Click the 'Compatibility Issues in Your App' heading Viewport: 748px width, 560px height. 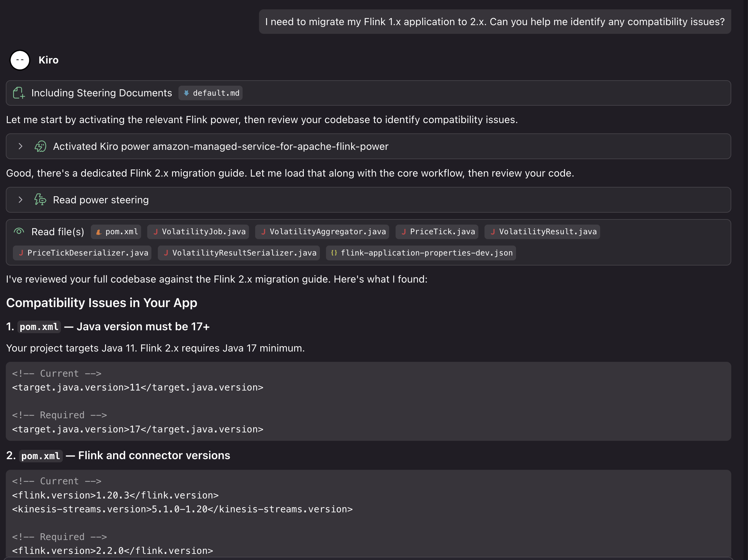(x=101, y=303)
